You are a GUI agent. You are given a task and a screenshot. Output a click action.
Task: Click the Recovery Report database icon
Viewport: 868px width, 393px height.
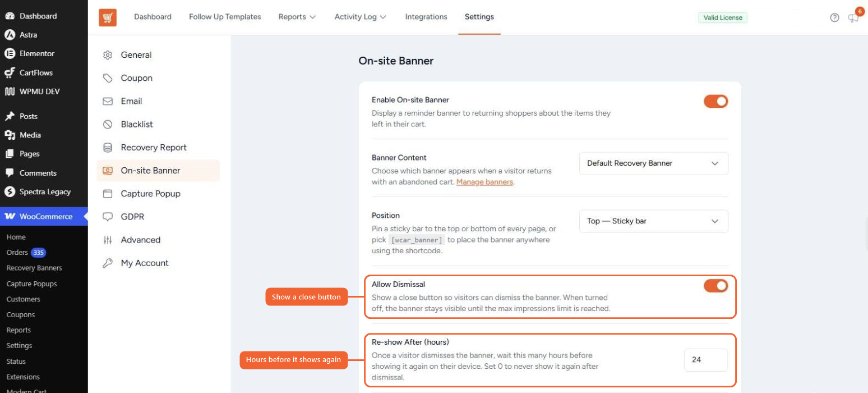[x=108, y=147]
